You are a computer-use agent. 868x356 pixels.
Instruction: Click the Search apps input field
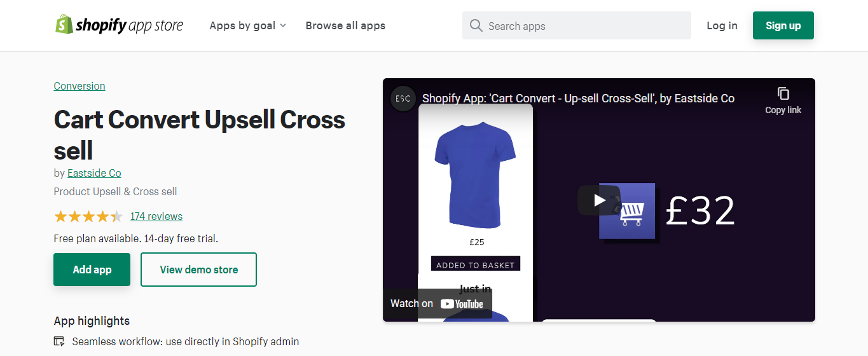tap(585, 26)
